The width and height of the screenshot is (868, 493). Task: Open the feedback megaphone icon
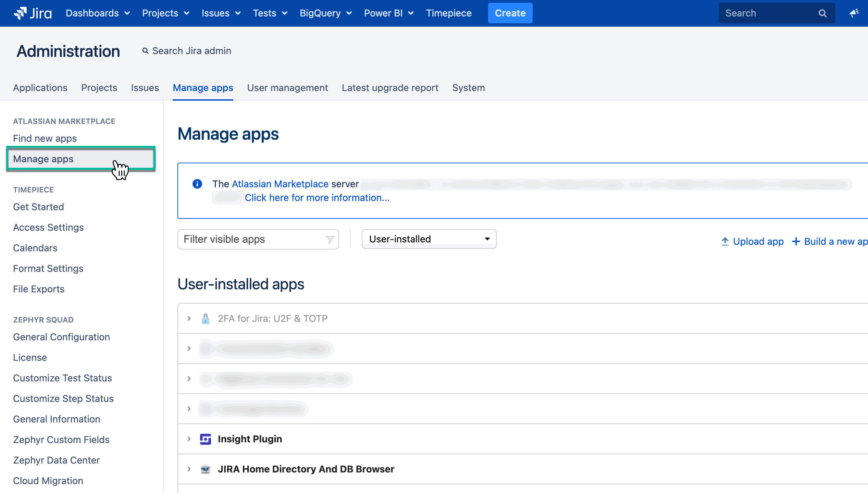tap(854, 13)
